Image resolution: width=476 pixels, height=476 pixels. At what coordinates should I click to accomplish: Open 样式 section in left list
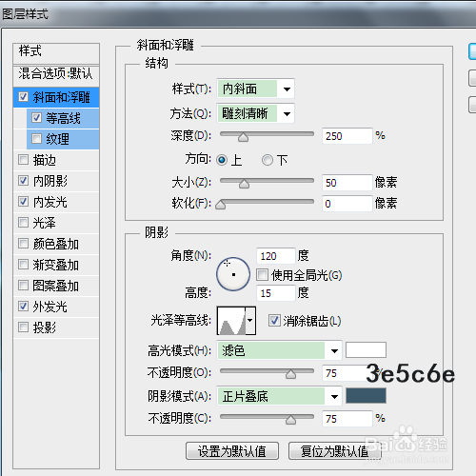click(x=56, y=53)
